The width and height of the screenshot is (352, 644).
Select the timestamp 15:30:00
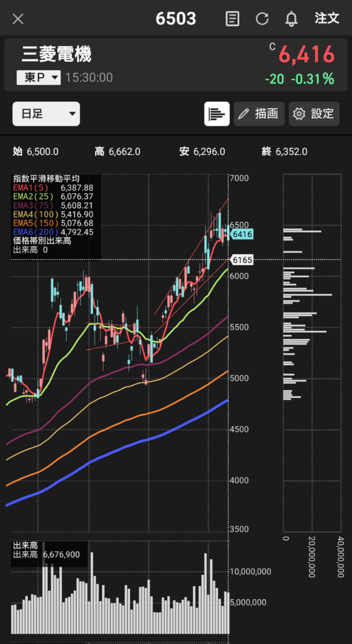tap(89, 78)
